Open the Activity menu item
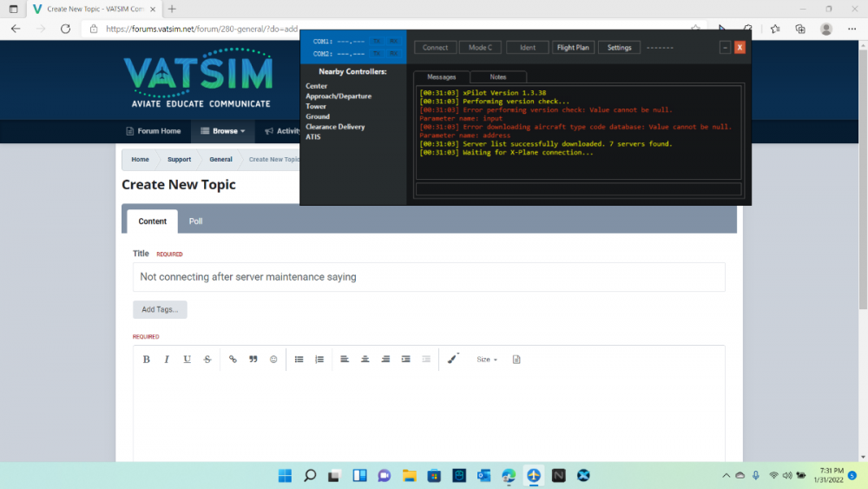This screenshot has width=868, height=489. 282,131
